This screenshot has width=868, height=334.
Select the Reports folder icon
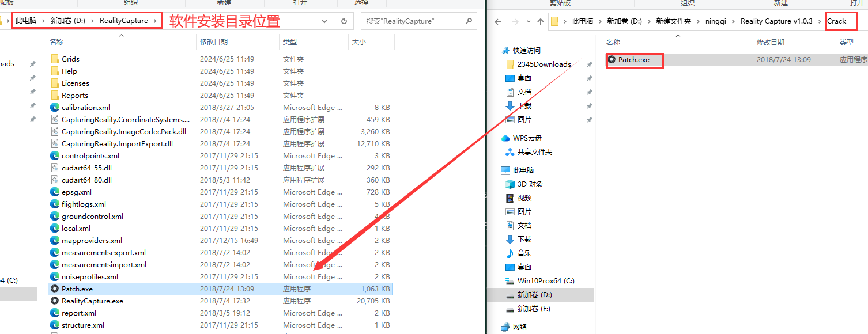click(55, 95)
